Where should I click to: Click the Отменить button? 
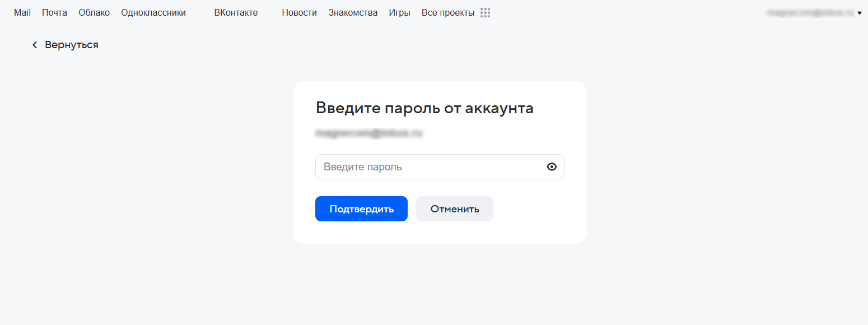click(x=454, y=209)
